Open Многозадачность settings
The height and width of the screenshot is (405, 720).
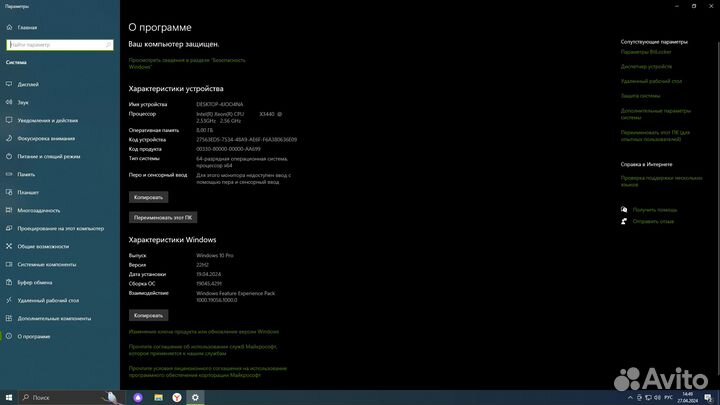point(33,210)
